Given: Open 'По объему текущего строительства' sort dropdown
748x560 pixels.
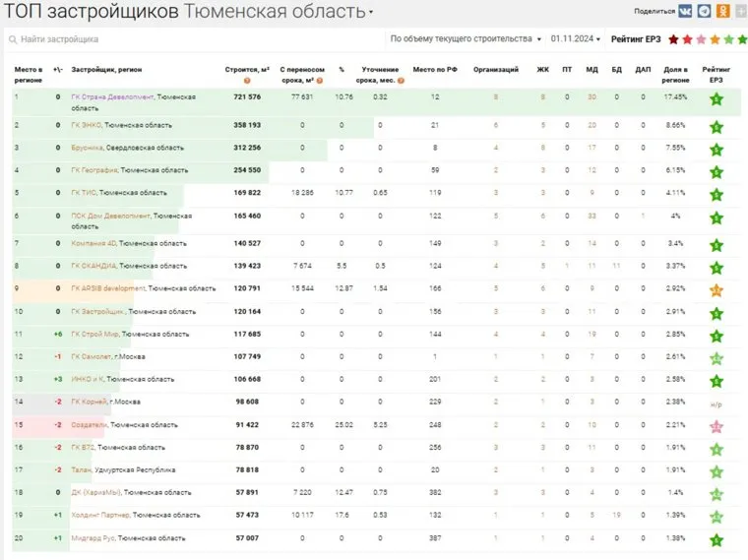Looking at the screenshot, I should click(x=466, y=39).
